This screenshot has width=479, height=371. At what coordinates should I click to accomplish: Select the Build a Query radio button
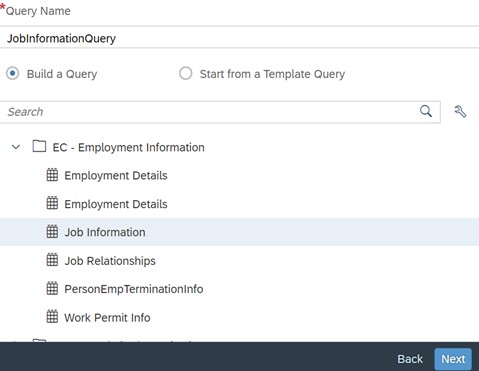(x=13, y=73)
